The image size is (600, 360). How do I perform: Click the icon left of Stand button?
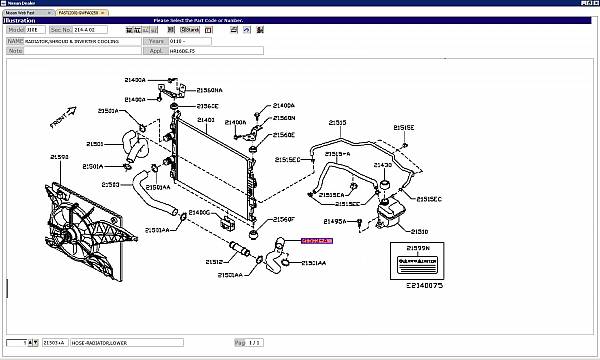coord(171,29)
